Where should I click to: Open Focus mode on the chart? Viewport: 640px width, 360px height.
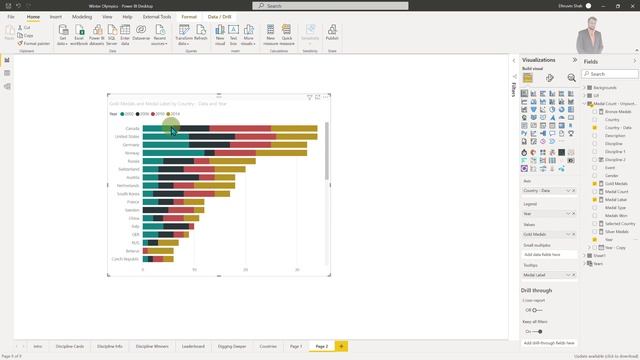pyautogui.click(x=318, y=97)
